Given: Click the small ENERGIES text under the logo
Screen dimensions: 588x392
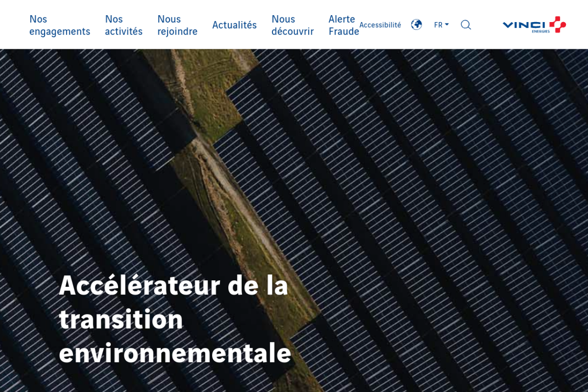Looking at the screenshot, I should point(540,32).
